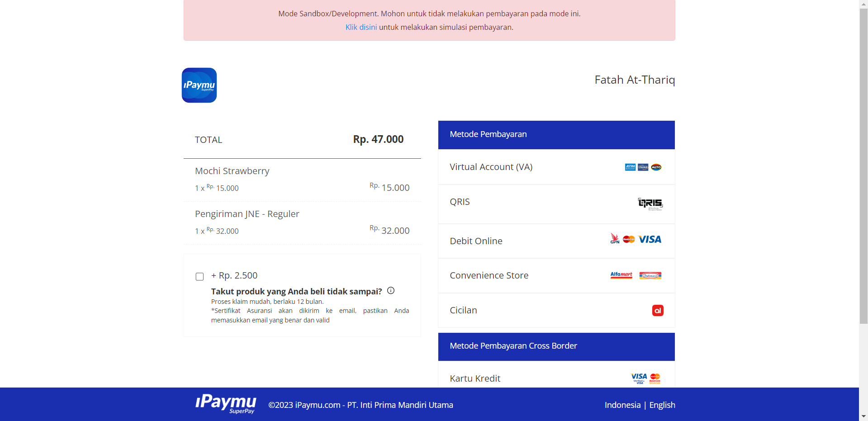Click the Indomaret logo
Screen dimensions: 868x421
point(650,275)
